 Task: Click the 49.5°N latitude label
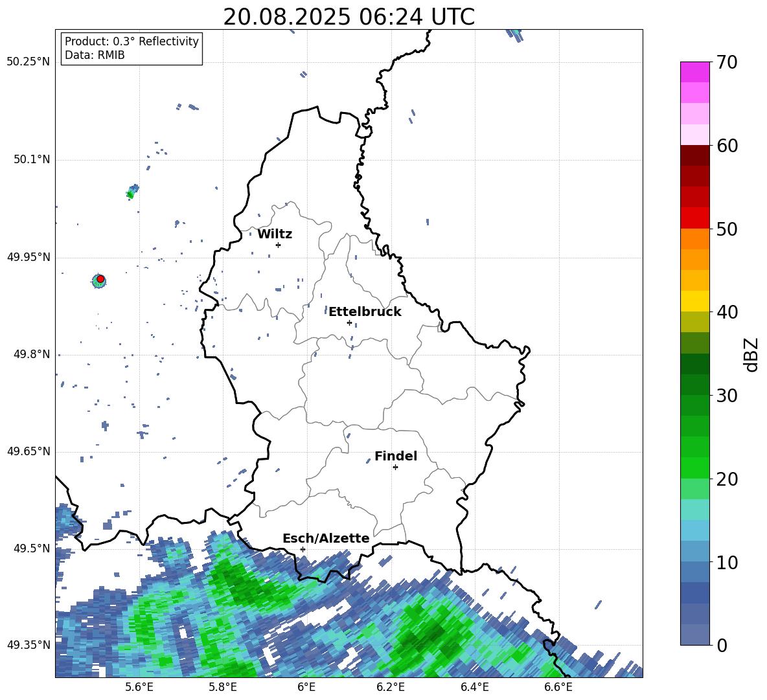coord(32,548)
